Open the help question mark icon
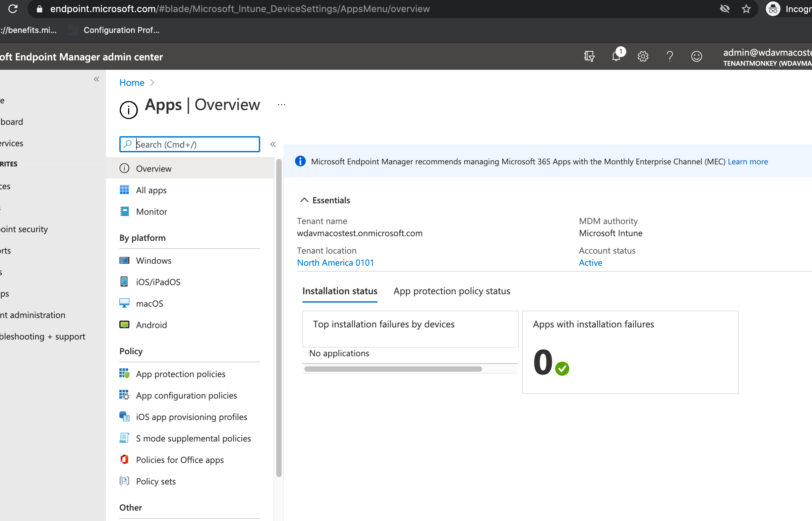Screen dimensions: 812x521 click(x=670, y=56)
